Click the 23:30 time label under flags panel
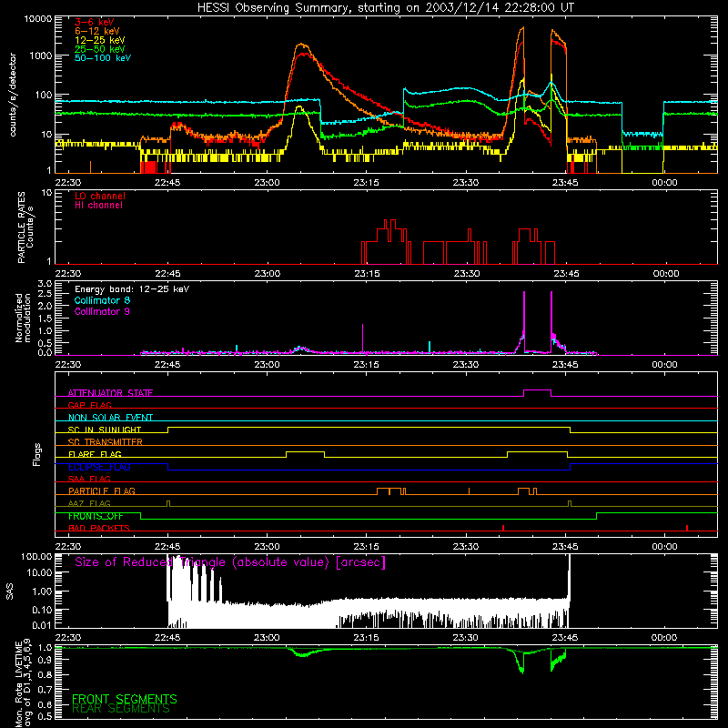The image size is (728, 728). click(466, 547)
